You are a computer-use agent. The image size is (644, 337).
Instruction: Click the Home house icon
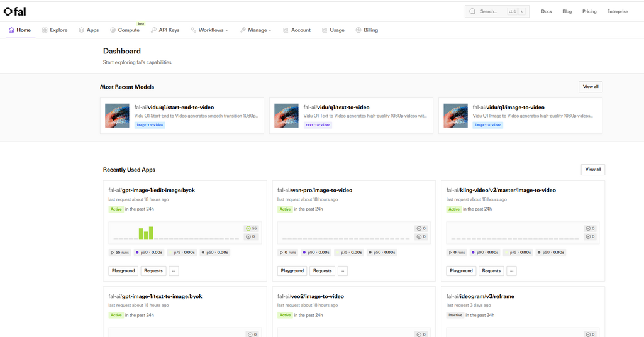click(x=11, y=30)
